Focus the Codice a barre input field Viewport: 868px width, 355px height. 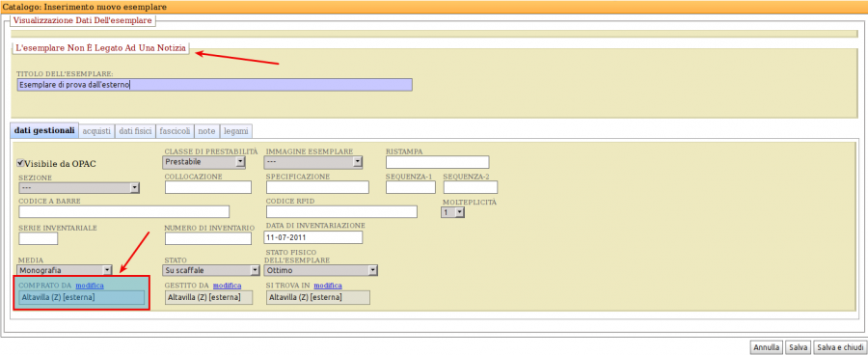pos(124,211)
